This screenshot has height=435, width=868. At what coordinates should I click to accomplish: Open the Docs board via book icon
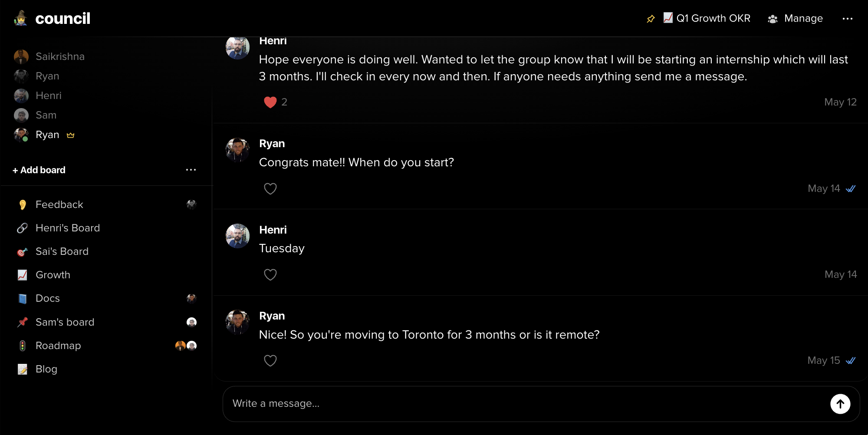pyautogui.click(x=23, y=298)
